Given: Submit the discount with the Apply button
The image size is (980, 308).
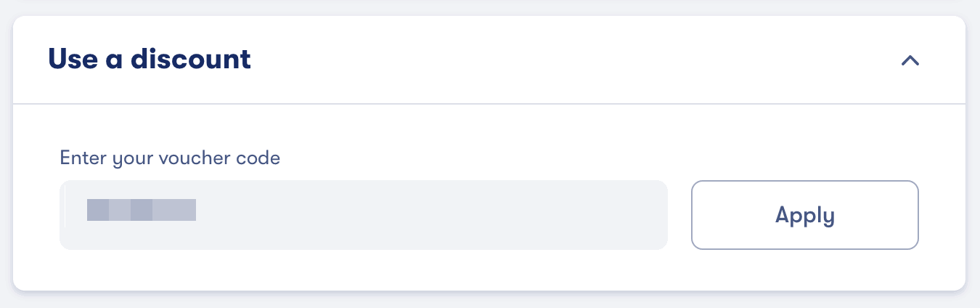Looking at the screenshot, I should (804, 215).
